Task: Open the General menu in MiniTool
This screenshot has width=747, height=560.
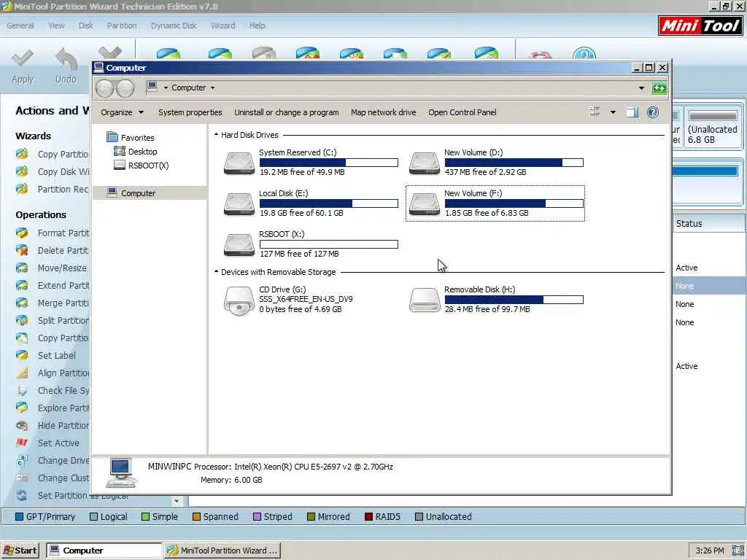Action: click(x=20, y=26)
